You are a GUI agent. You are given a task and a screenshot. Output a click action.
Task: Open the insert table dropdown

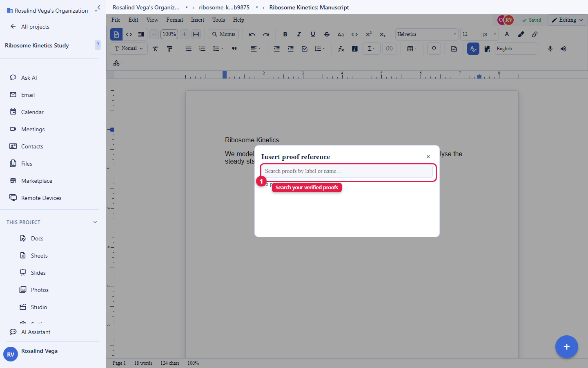(x=412, y=49)
